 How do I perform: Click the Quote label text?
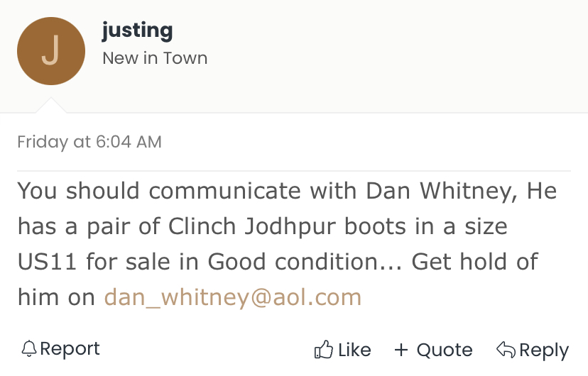tap(445, 350)
